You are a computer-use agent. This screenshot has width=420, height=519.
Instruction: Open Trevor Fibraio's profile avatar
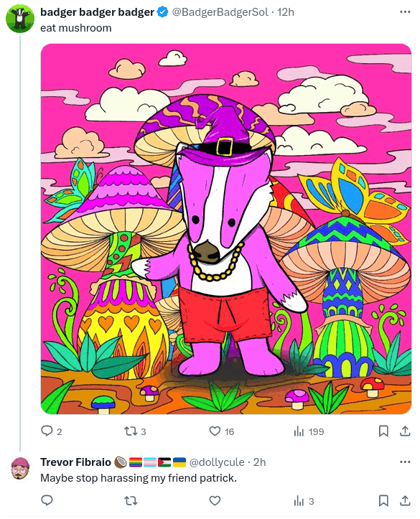(20, 468)
